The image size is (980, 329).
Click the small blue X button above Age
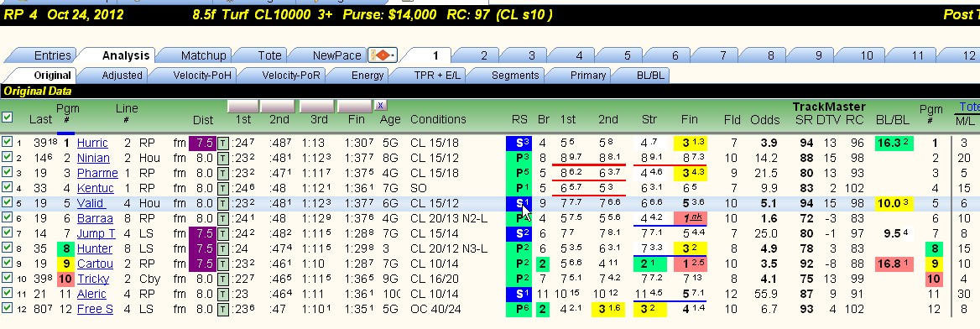(x=380, y=105)
